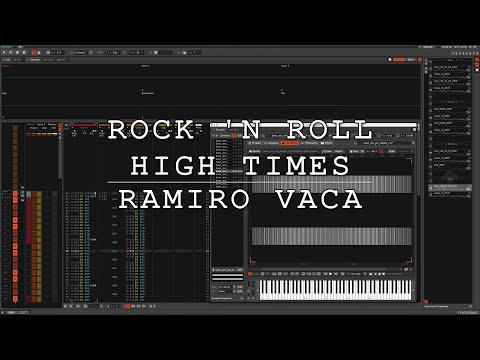Viewport: 480px width, 360px height.
Task: Select the highlighted instrument in the instrument list
Action: (x=450, y=188)
